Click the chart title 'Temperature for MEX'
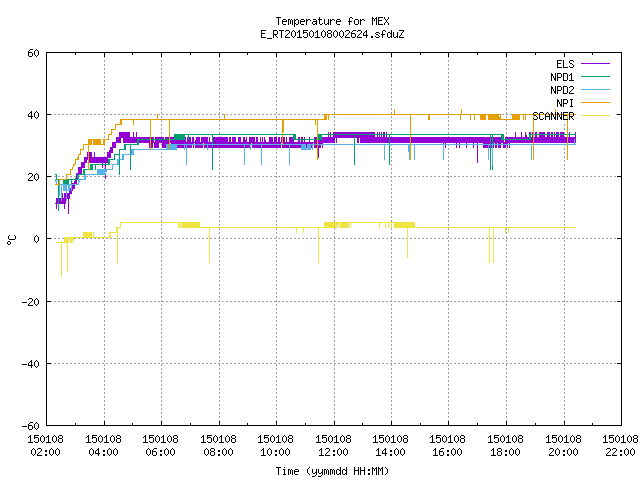This screenshot has width=640, height=480. point(332,21)
